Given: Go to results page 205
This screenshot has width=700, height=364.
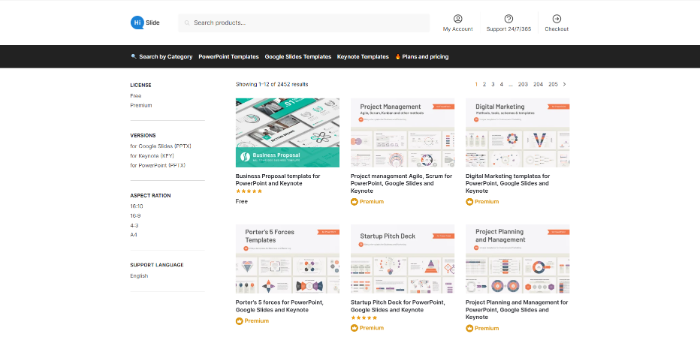Looking at the screenshot, I should point(553,84).
